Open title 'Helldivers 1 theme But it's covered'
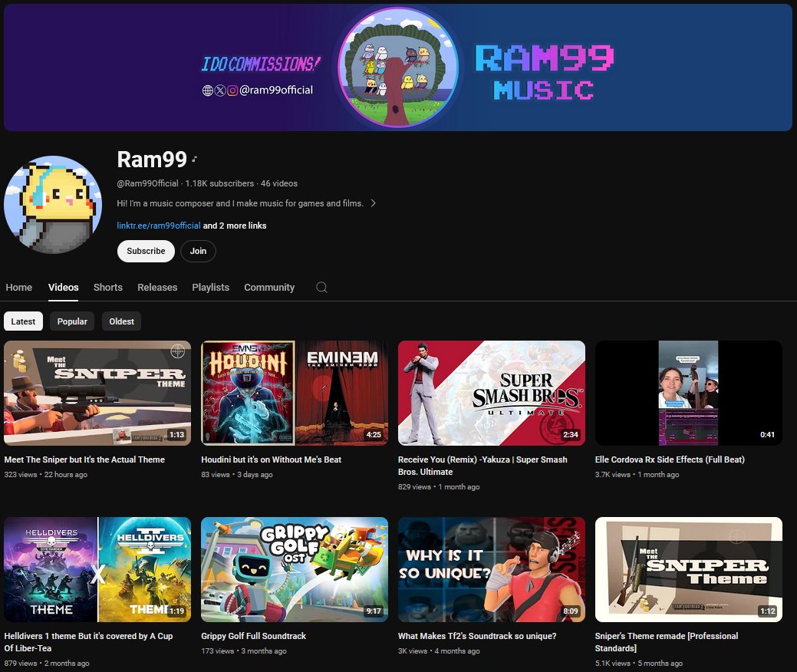Image resolution: width=797 pixels, height=672 pixels. pos(88,642)
